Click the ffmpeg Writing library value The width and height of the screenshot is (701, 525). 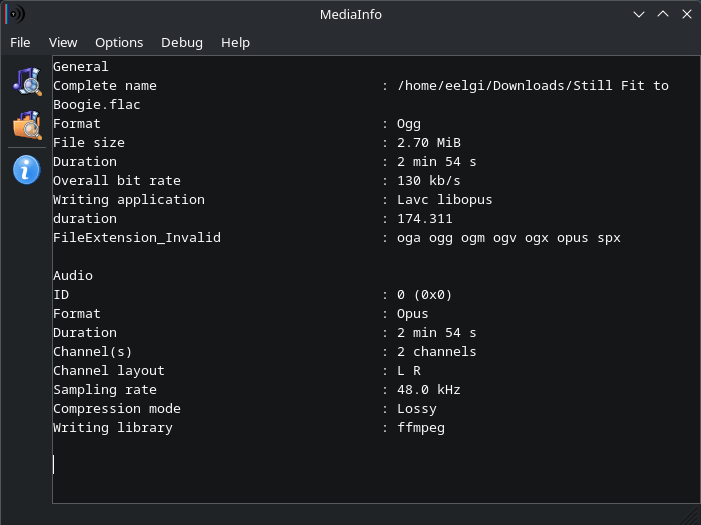[421, 428]
